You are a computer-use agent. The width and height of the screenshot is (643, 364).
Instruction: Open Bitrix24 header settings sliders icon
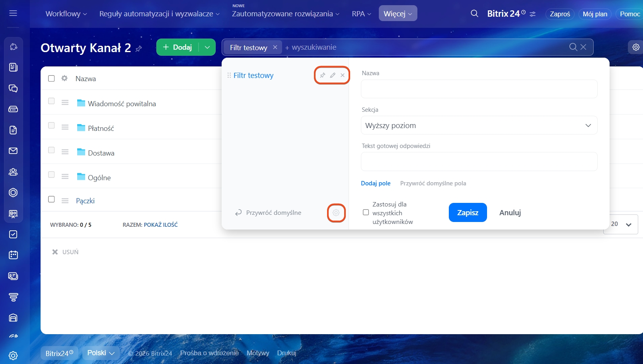coord(533,14)
